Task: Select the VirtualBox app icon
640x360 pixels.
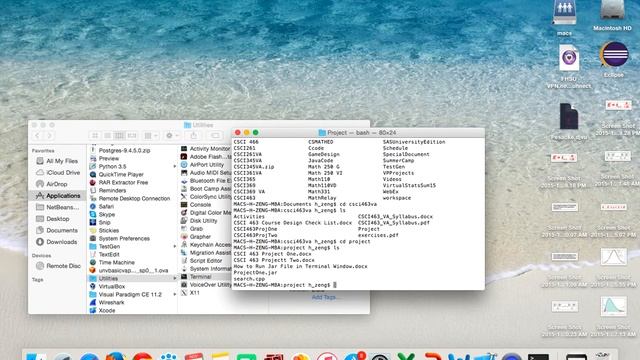Action: click(x=93, y=287)
